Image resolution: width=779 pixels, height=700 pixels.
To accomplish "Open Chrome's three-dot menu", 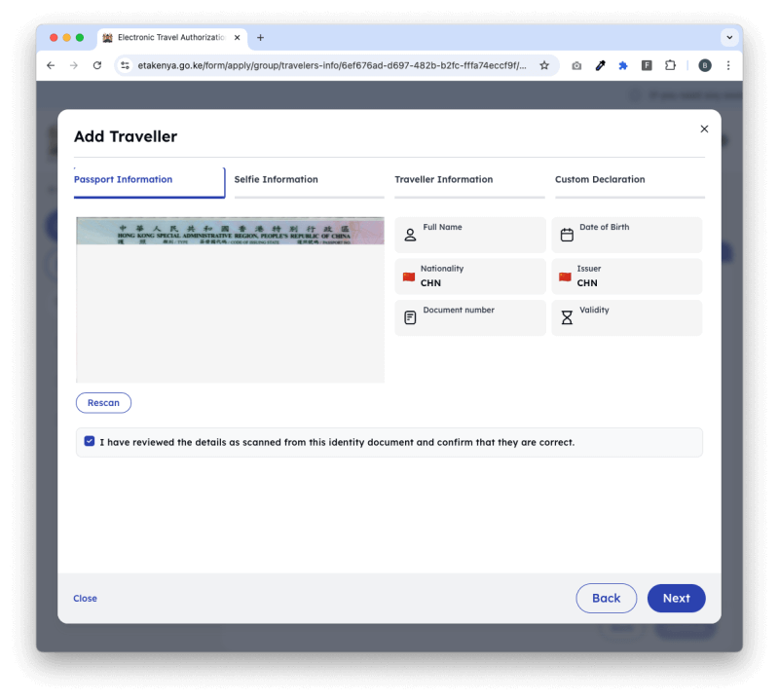I will 728,65.
